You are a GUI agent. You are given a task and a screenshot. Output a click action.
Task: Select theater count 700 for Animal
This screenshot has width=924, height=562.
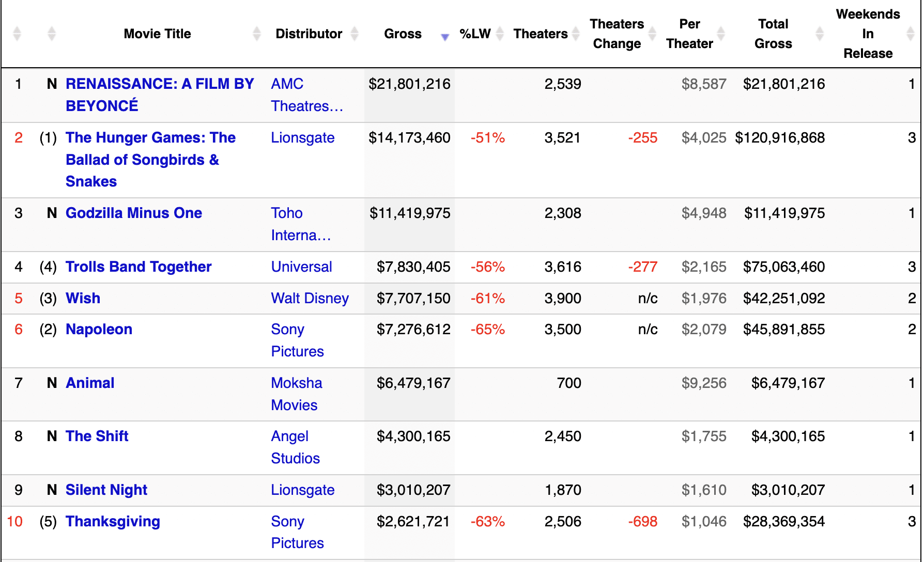click(x=569, y=383)
